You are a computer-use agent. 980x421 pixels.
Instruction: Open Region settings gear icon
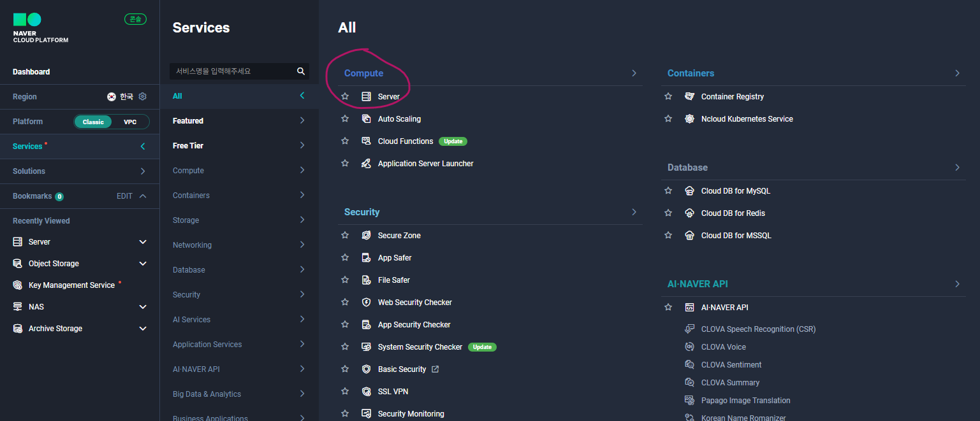click(x=143, y=97)
